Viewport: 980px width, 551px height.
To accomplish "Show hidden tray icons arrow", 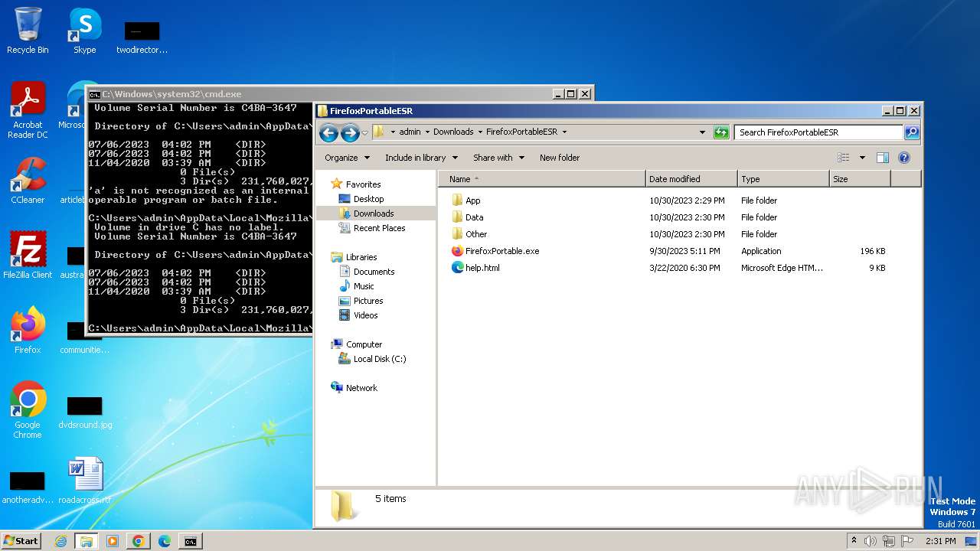I will coord(854,541).
